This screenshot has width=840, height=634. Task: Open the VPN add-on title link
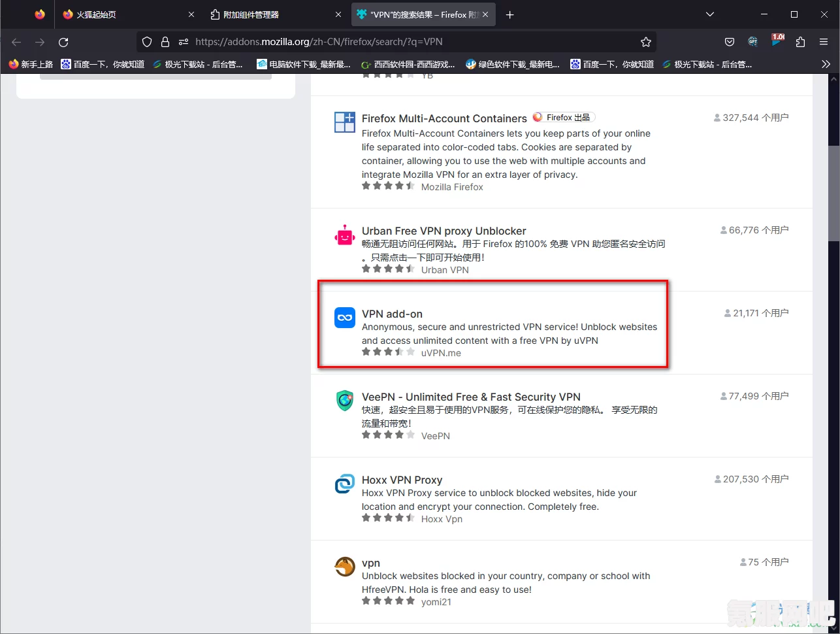tap(392, 314)
